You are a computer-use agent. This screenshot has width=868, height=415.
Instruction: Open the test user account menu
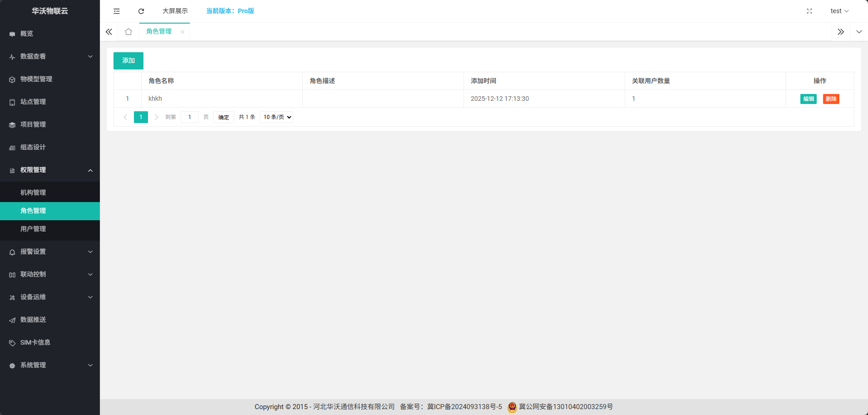[839, 11]
